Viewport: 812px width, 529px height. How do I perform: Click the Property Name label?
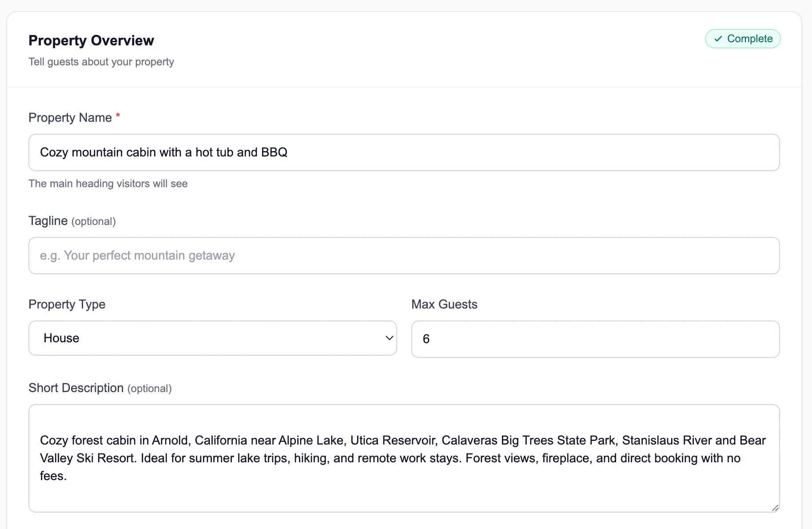(70, 118)
